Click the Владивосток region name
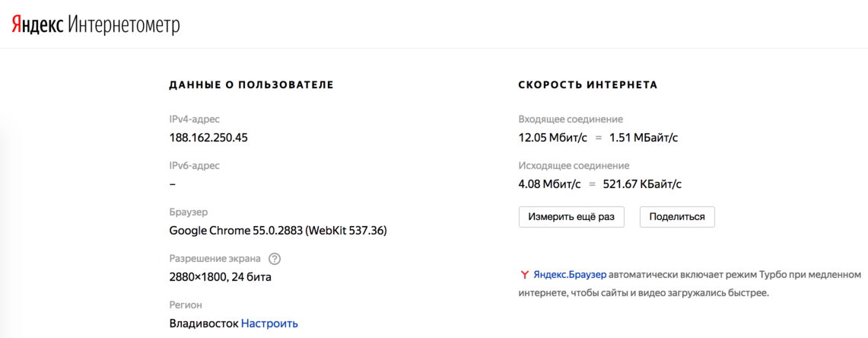The image size is (868, 338). 204,323
